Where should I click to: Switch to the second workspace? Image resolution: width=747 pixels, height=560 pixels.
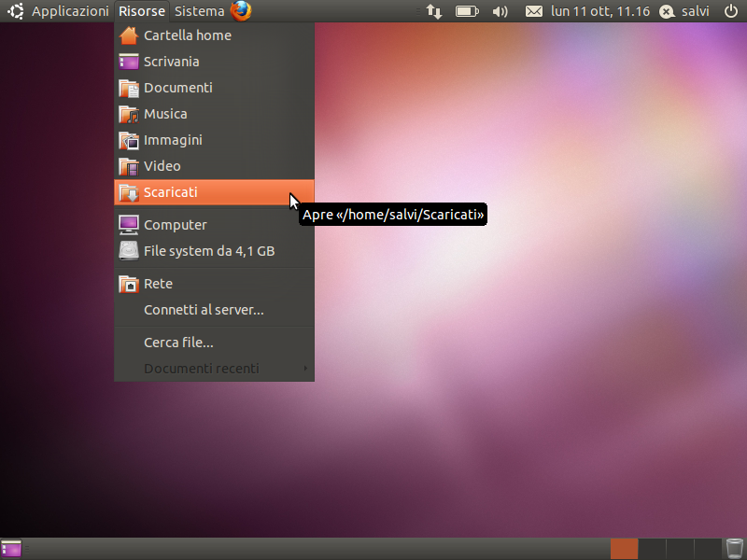tap(652, 549)
